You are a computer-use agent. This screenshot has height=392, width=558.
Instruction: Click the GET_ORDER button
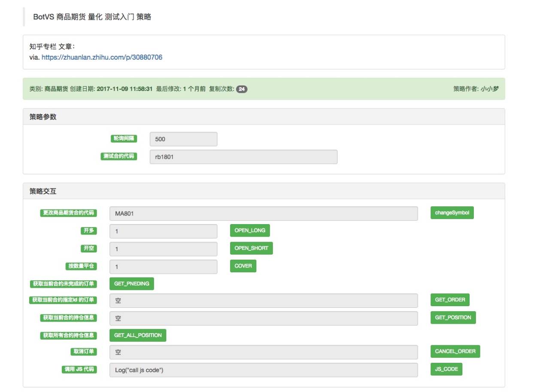(450, 300)
